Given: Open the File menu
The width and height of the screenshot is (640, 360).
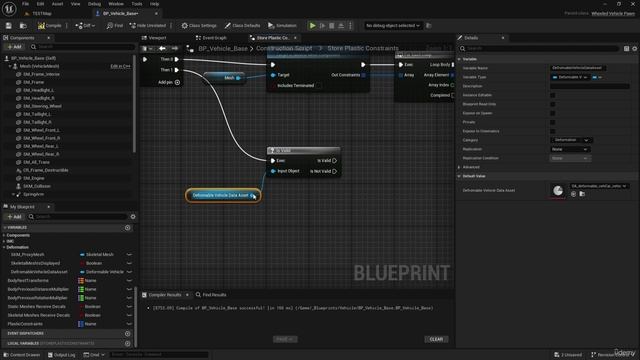Looking at the screenshot, I should pyautogui.click(x=25, y=4).
